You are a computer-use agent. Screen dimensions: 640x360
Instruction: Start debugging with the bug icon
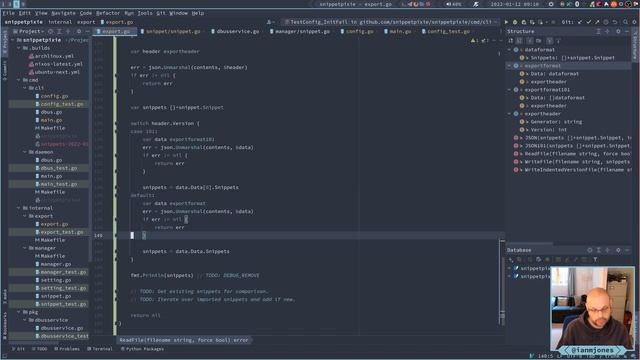[515, 22]
